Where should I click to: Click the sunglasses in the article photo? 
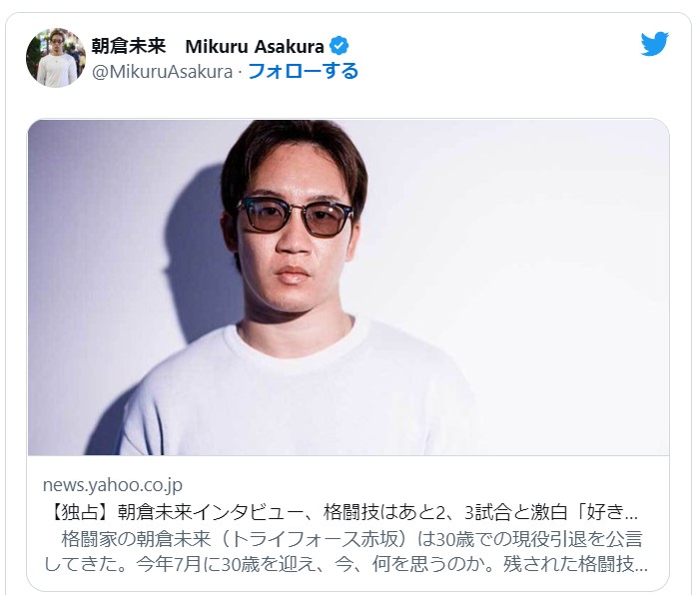tap(296, 217)
